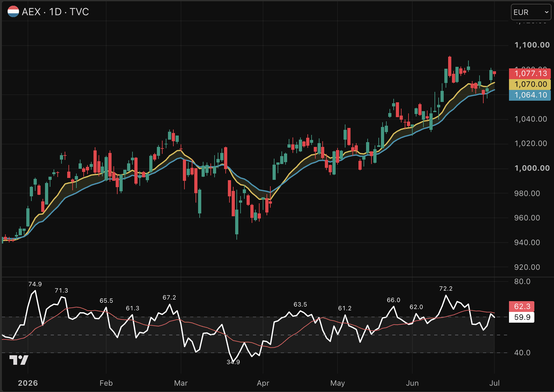Click the May label on time axis

coord(338,383)
